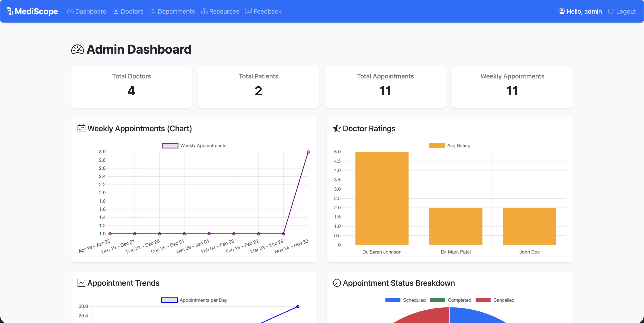Open the Departments nav menu item

172,11
